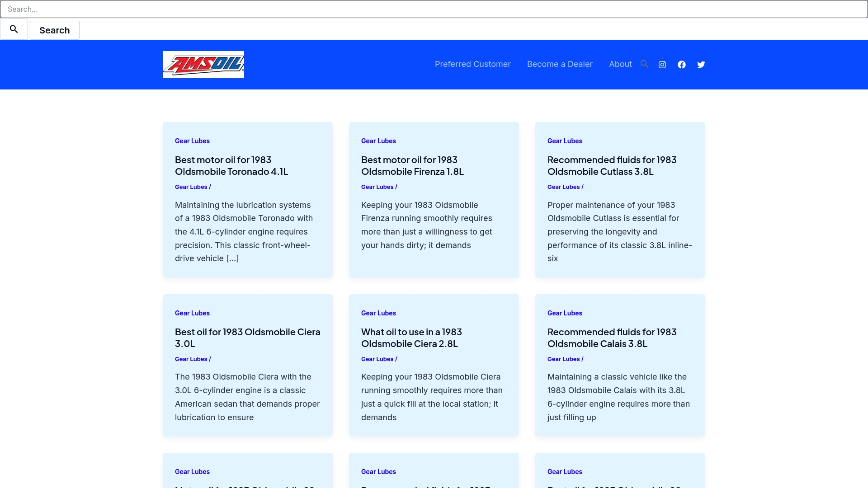Click excerpt 'The 1983 Oldsmobile Ciera with the'
The width and height of the screenshot is (868, 488).
click(243, 377)
